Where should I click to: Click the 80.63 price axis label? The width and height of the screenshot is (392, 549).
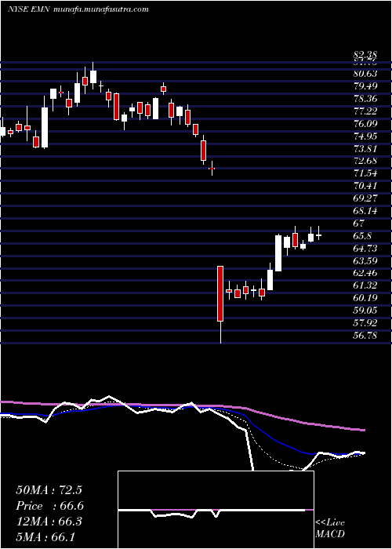tap(365, 74)
